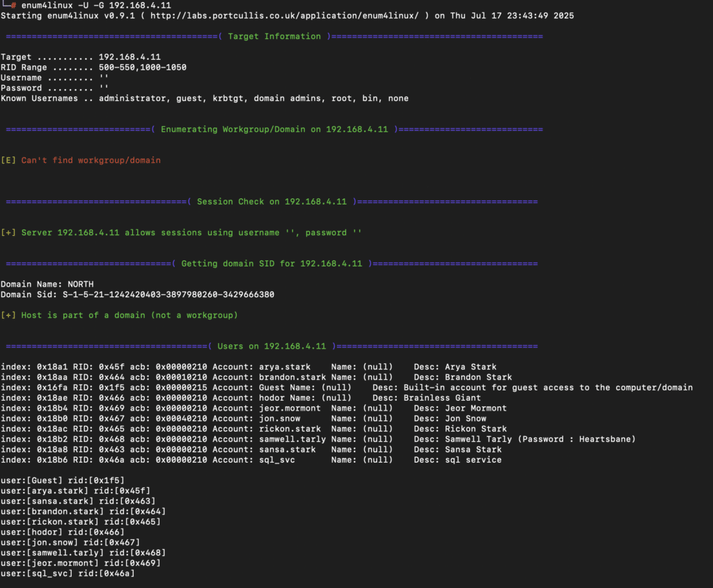
Task: Click the enum4linux command text
Action: (x=96, y=6)
